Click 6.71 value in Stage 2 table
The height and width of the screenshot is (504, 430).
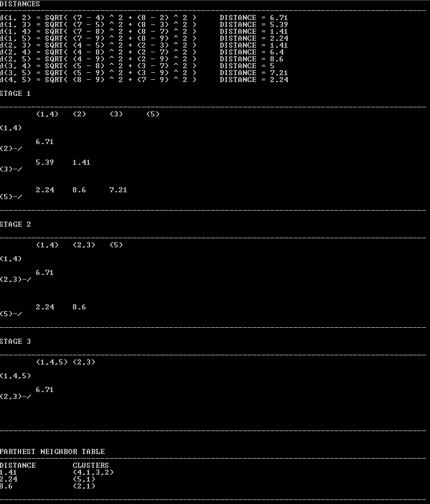(45, 273)
